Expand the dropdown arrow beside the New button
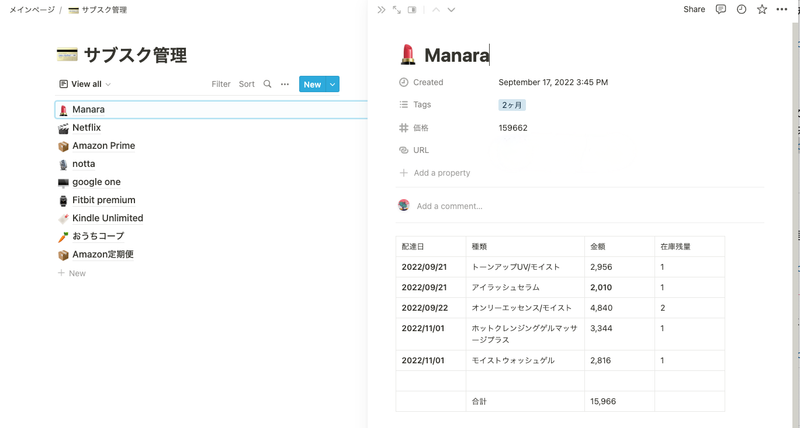The height and width of the screenshot is (428, 800). pyautogui.click(x=333, y=84)
